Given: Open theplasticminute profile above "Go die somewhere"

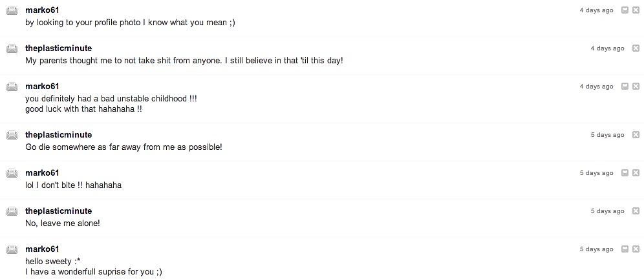Looking at the screenshot, I should [x=58, y=135].
